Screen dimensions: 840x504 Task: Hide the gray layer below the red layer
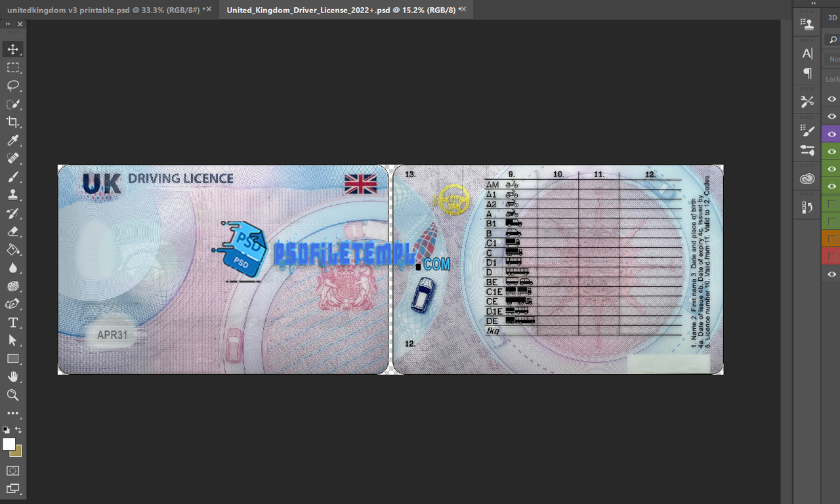[x=831, y=274]
